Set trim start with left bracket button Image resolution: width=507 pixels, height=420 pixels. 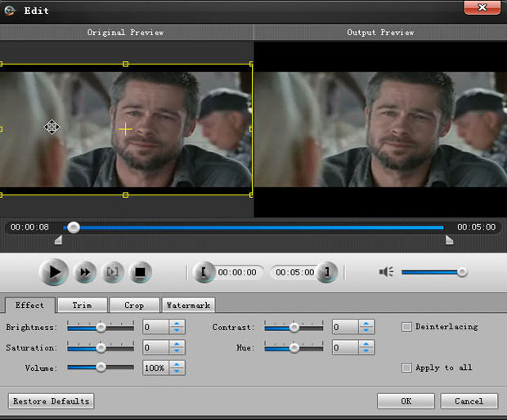pyautogui.click(x=204, y=272)
